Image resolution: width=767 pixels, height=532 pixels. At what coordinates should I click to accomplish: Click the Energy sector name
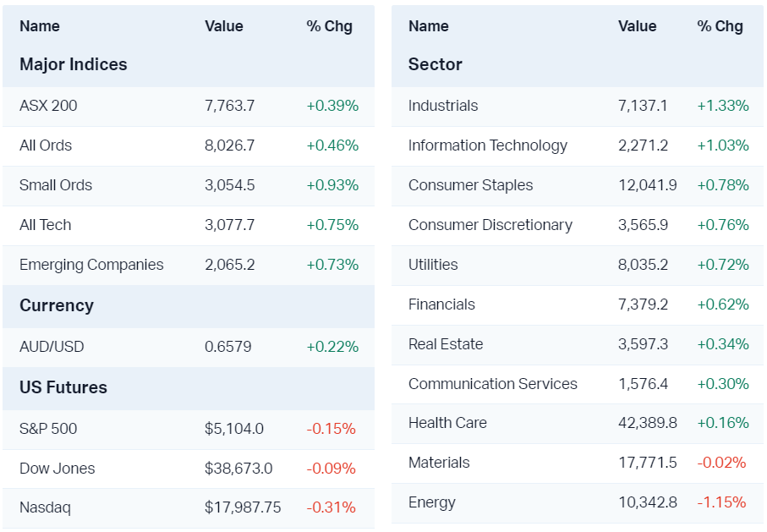click(432, 502)
